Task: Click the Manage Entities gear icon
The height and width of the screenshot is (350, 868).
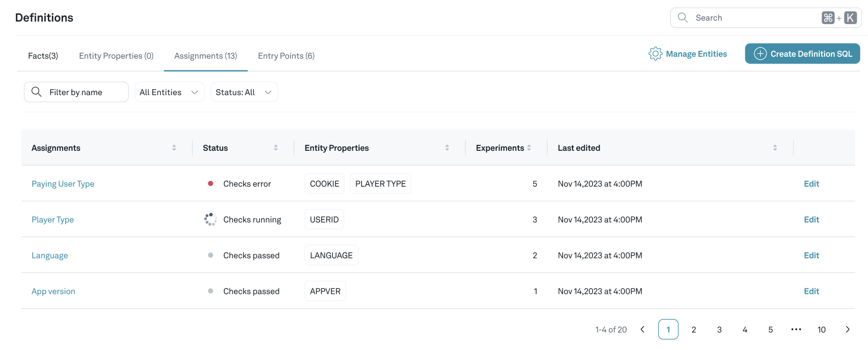Action: coord(655,54)
